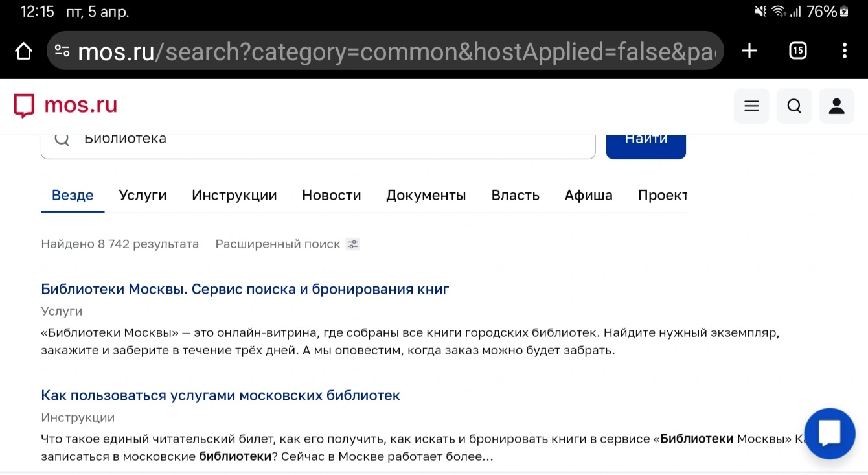The image size is (868, 475).
Task: Open tab switcher showing 15 tabs
Action: coord(798,51)
